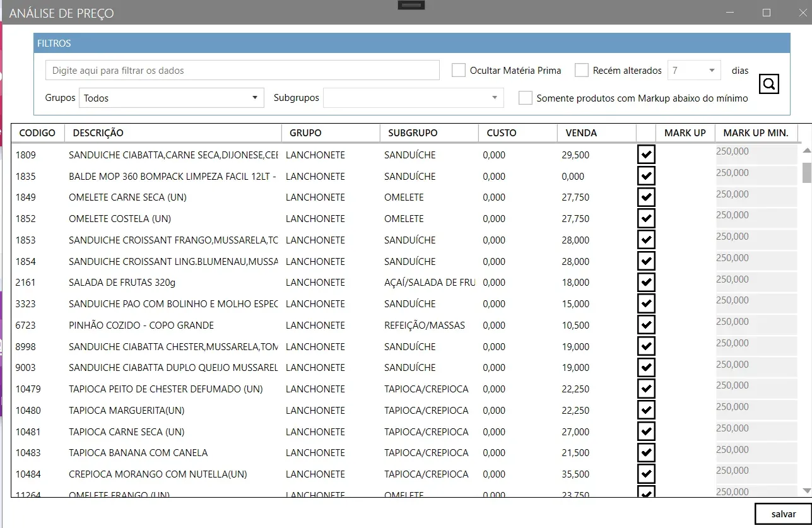This screenshot has width=812, height=528.
Task: Click MARK UP MIN. column header
Action: (756, 132)
